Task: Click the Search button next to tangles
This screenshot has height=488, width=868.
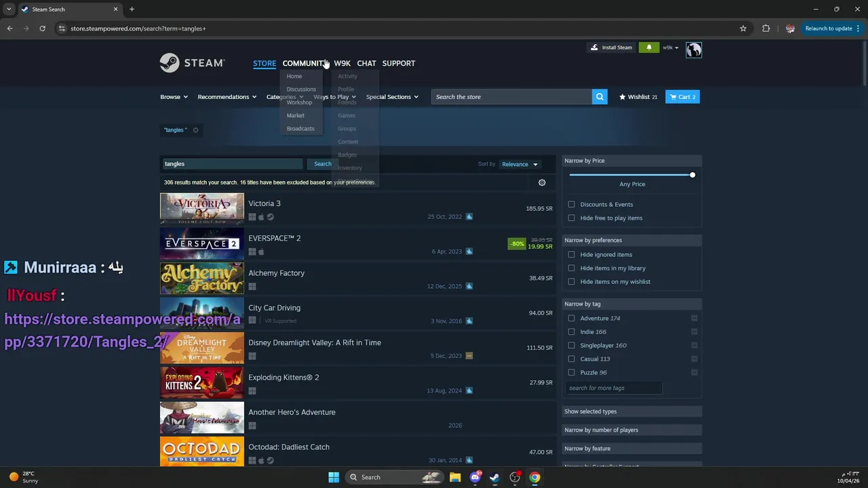Action: [x=323, y=164]
